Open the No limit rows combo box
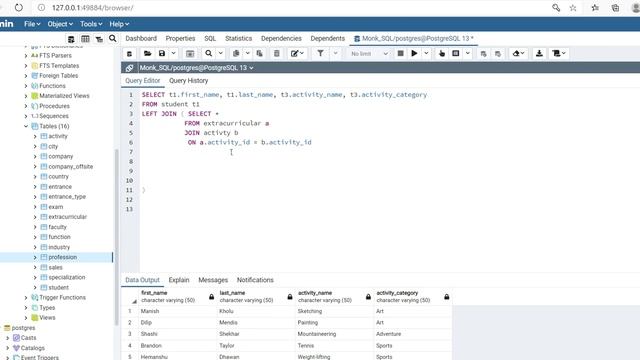The height and width of the screenshot is (360, 640). click(x=369, y=53)
